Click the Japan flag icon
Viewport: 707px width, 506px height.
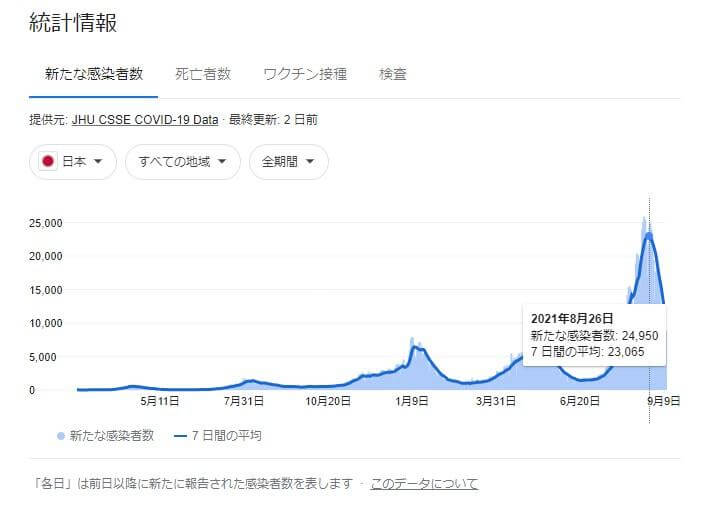[48, 161]
